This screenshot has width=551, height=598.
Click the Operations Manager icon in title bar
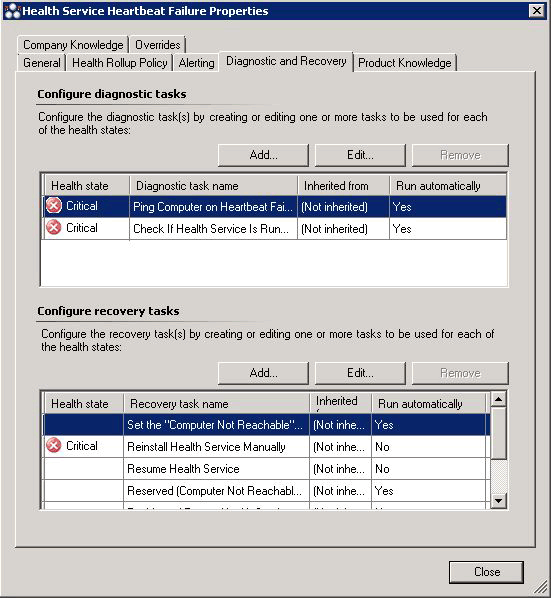click(x=12, y=11)
